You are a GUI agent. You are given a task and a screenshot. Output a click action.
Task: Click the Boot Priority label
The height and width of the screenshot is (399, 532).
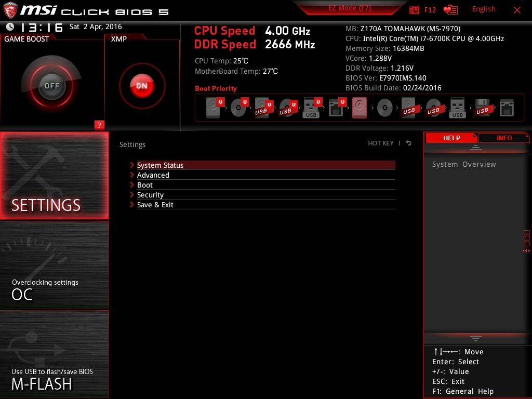coord(216,88)
